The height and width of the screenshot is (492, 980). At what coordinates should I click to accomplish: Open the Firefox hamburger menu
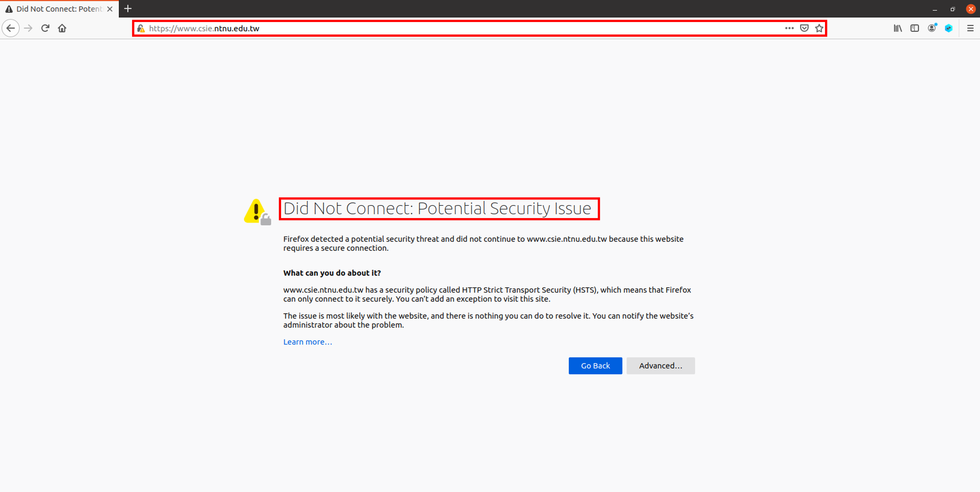[970, 28]
